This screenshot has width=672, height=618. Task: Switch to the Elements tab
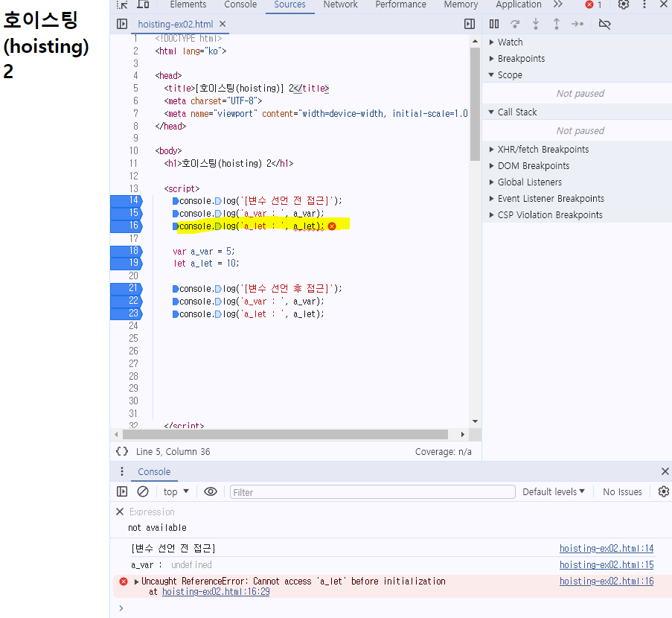188,4
